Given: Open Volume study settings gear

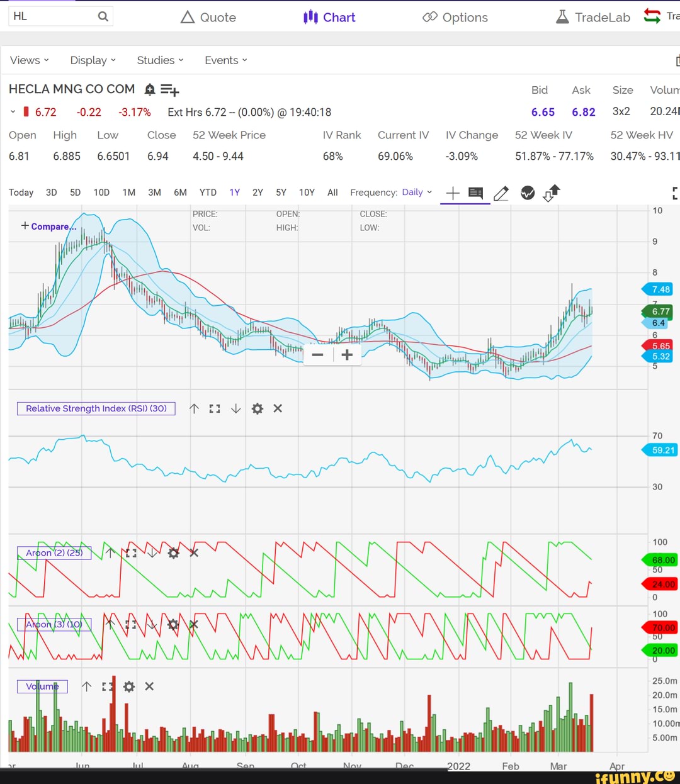Looking at the screenshot, I should click(x=129, y=686).
